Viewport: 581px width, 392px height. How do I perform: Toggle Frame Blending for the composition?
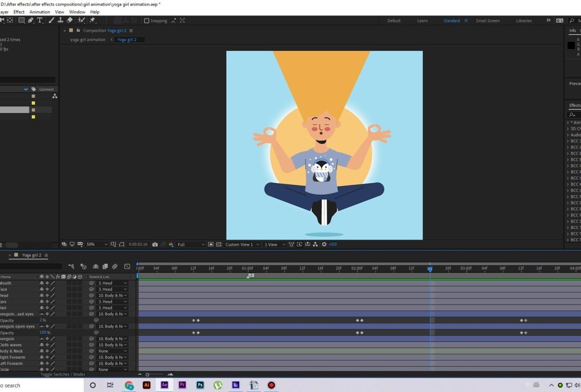pos(105,266)
